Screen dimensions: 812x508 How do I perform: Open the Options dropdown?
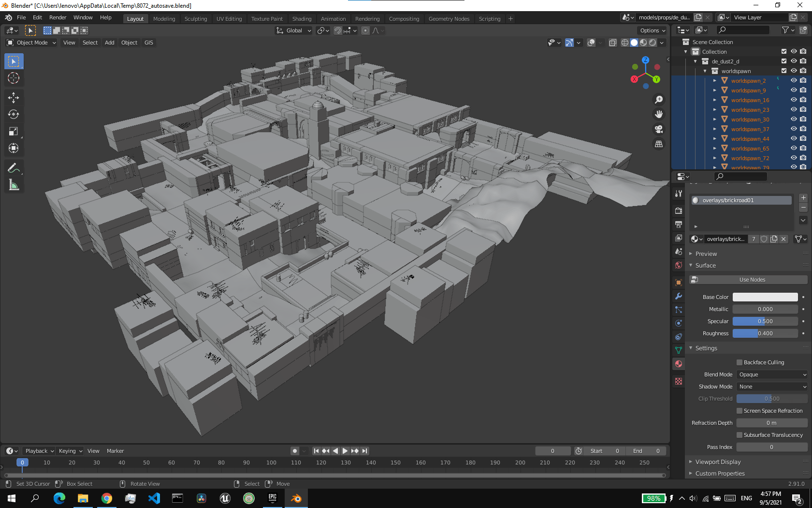click(652, 30)
